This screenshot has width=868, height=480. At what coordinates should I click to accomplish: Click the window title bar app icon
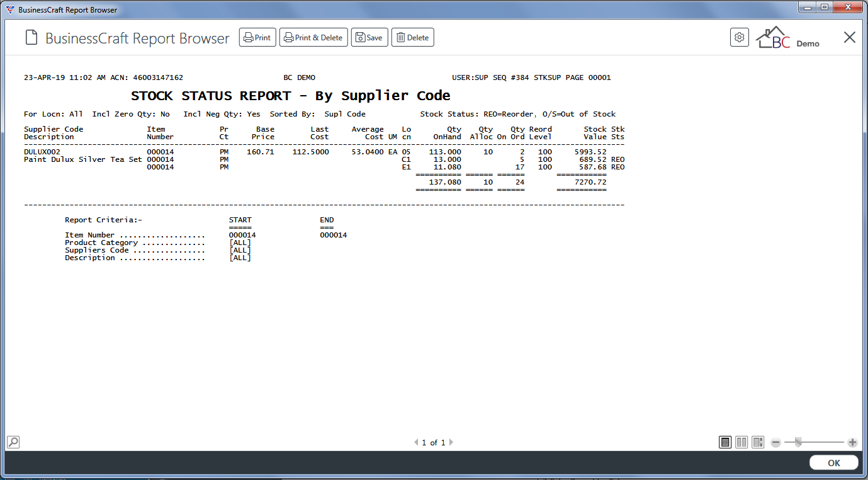pos(10,10)
